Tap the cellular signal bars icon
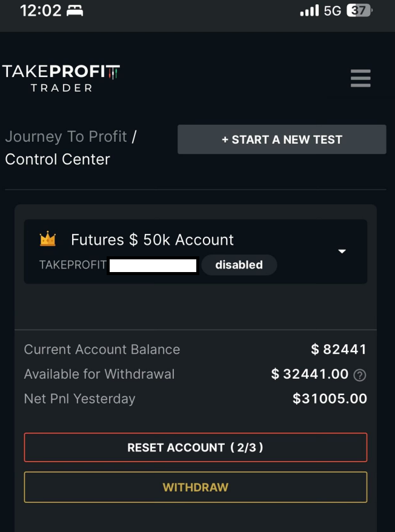Image resolution: width=395 pixels, height=532 pixels. [309, 11]
